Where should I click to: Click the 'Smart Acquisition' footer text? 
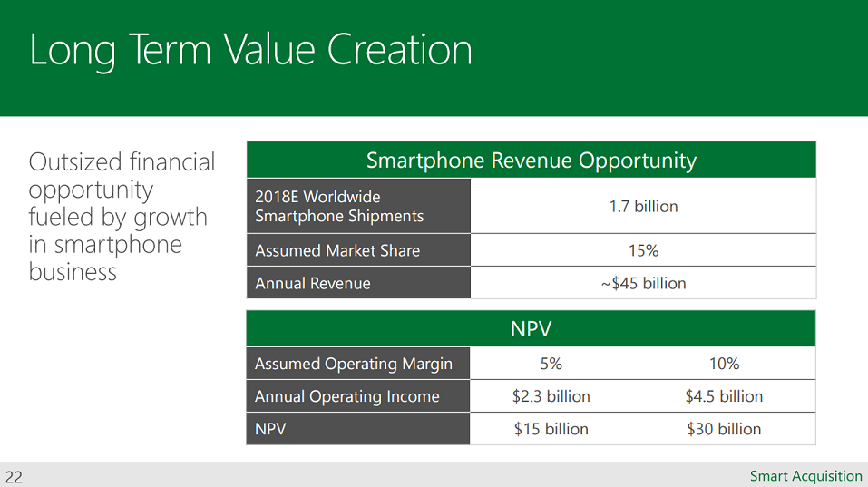805,476
